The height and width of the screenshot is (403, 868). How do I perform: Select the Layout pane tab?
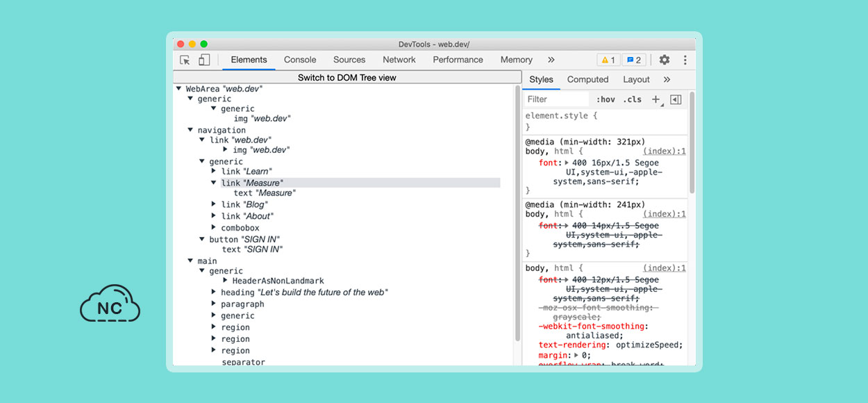tap(636, 79)
